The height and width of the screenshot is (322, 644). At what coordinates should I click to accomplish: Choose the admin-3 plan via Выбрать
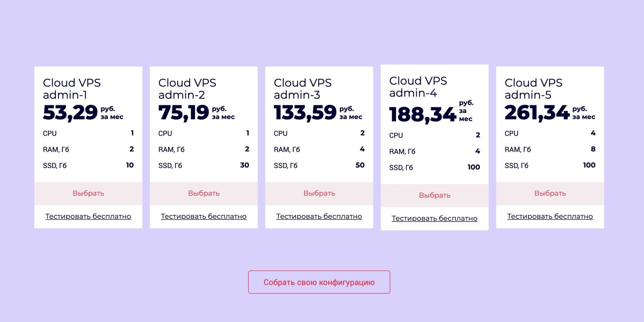click(319, 193)
